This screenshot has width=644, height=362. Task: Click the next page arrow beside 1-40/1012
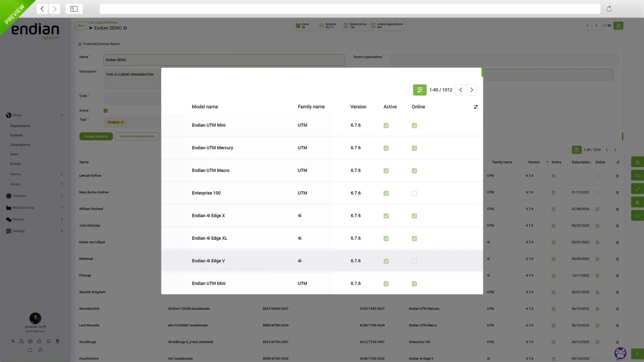point(472,90)
